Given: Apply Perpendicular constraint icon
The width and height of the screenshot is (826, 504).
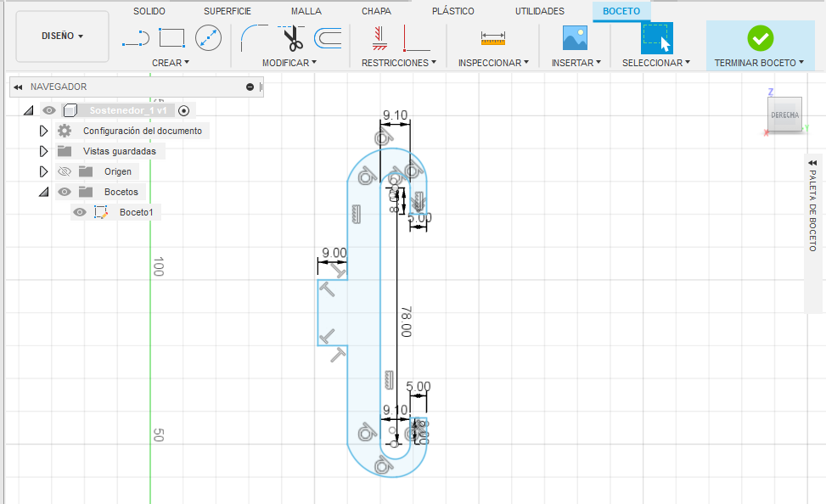Looking at the screenshot, I should (416, 38).
